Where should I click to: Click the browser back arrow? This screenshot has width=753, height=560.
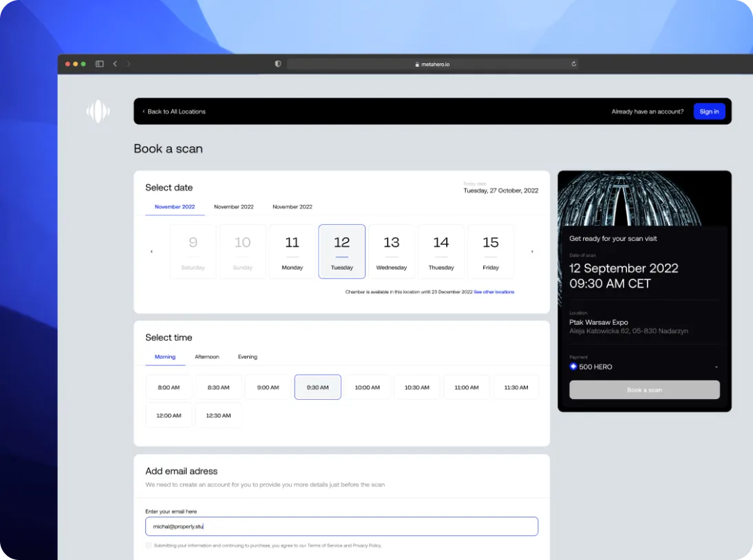115,63
